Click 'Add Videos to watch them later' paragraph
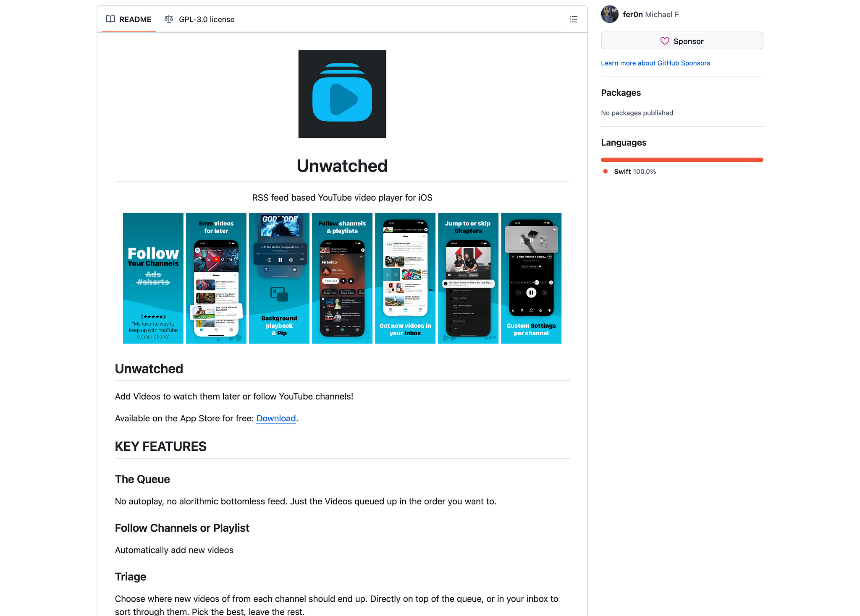Viewport: 860px width, 616px height. pyautogui.click(x=234, y=397)
